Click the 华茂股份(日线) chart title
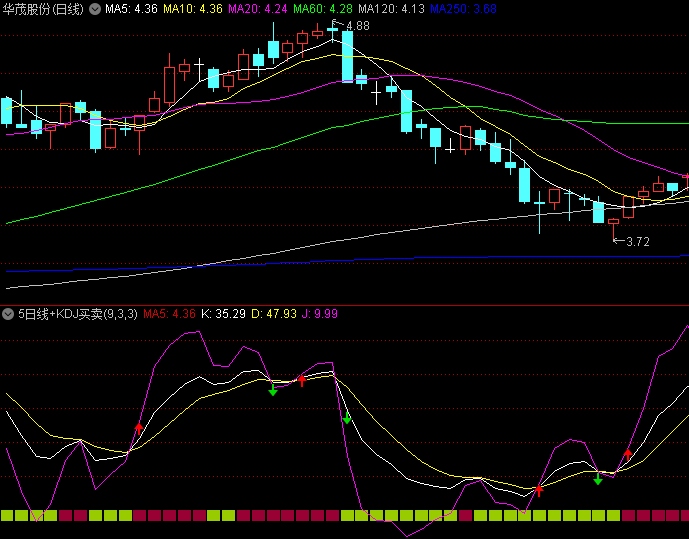Image resolution: width=689 pixels, height=539 pixels. [43, 9]
